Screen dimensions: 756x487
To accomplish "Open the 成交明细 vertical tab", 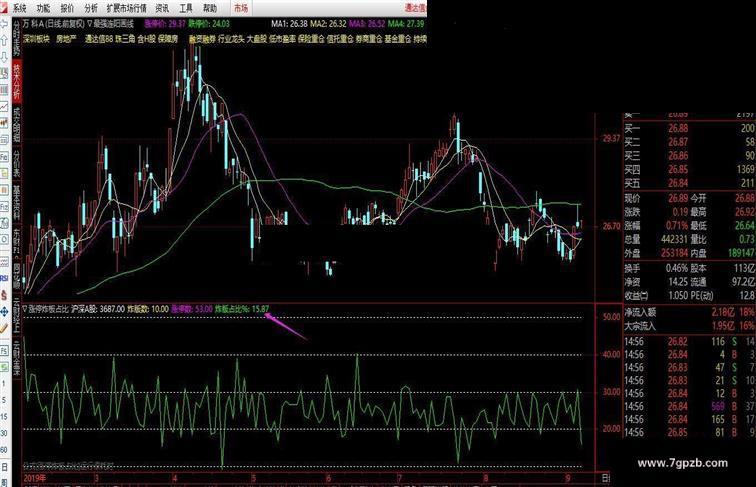I will click(16, 124).
